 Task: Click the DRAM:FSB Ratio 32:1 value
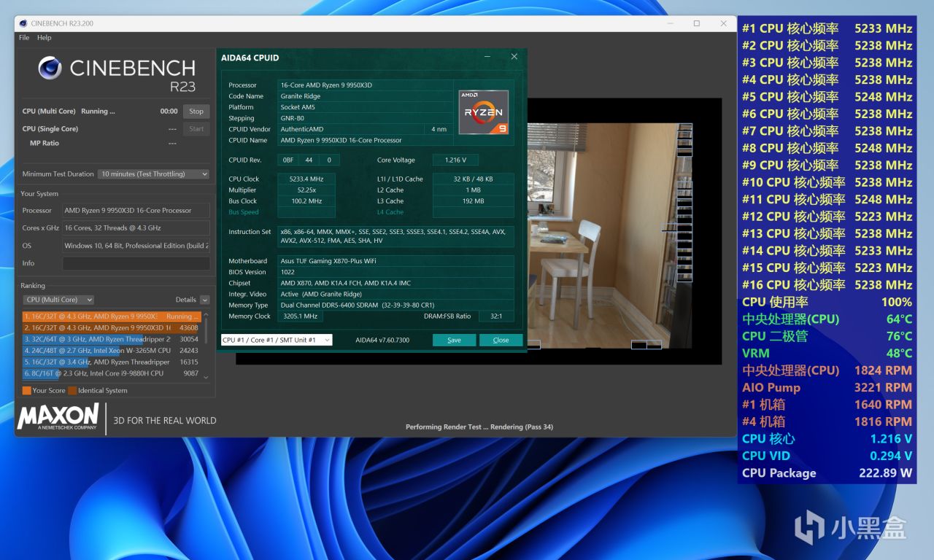[x=496, y=316]
